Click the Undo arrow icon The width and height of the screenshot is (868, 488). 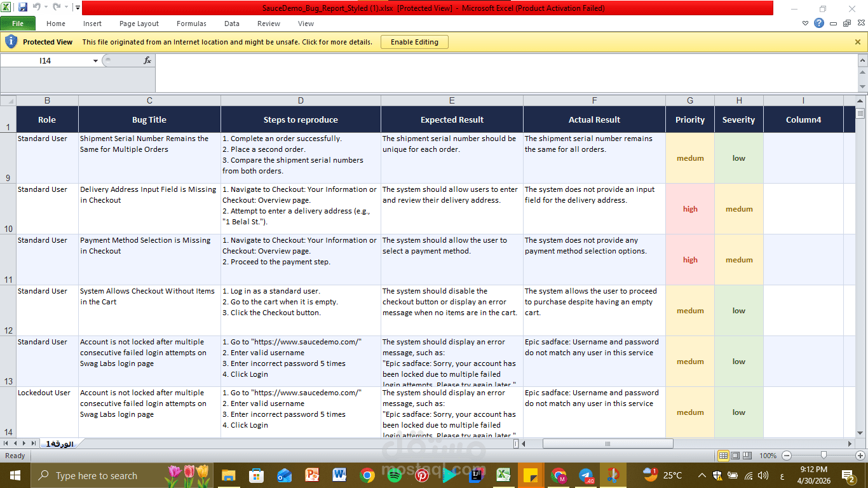[36, 8]
